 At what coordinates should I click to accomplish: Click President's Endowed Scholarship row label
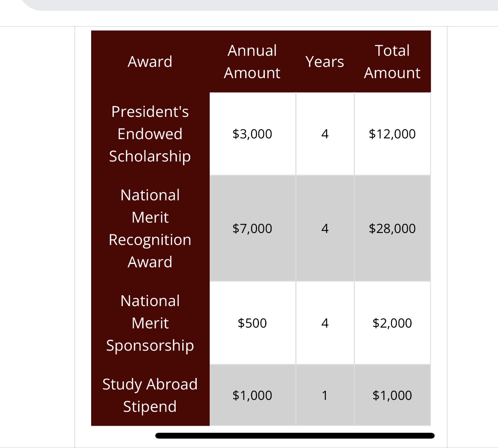(150, 134)
